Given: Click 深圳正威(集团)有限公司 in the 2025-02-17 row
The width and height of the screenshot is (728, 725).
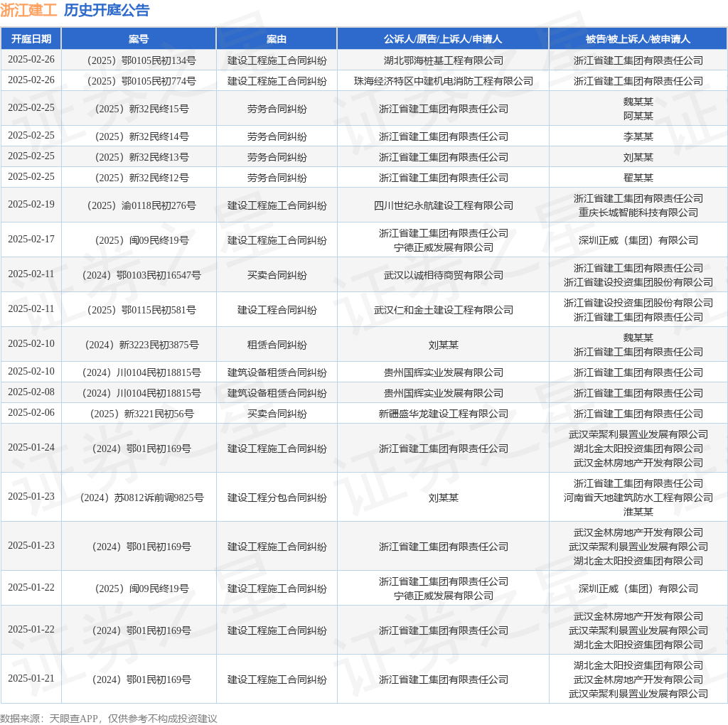Looking at the screenshot, I should [638, 240].
